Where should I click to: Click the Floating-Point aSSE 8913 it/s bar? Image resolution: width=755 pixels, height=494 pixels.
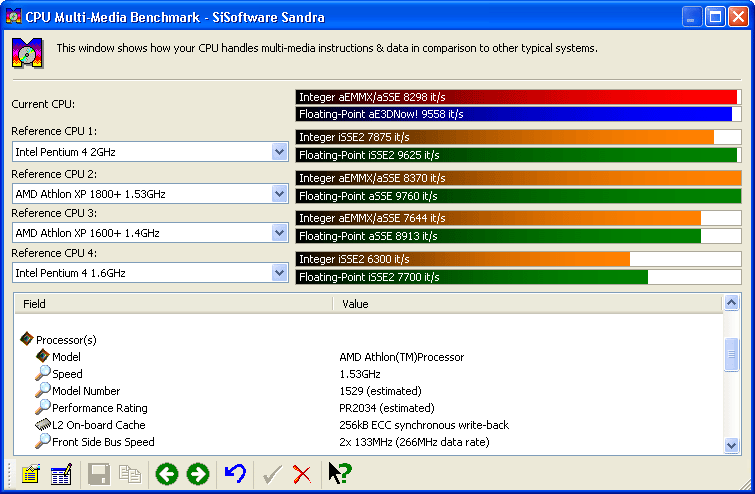[x=518, y=236]
